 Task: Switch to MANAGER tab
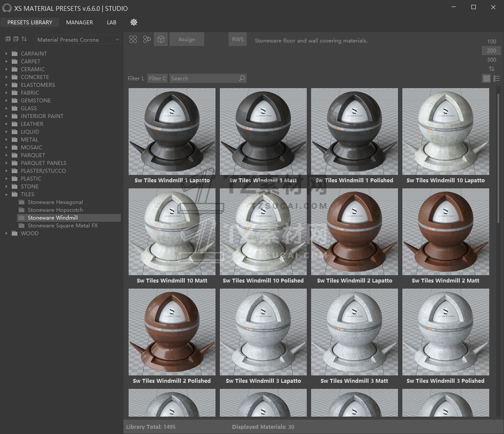pos(80,22)
